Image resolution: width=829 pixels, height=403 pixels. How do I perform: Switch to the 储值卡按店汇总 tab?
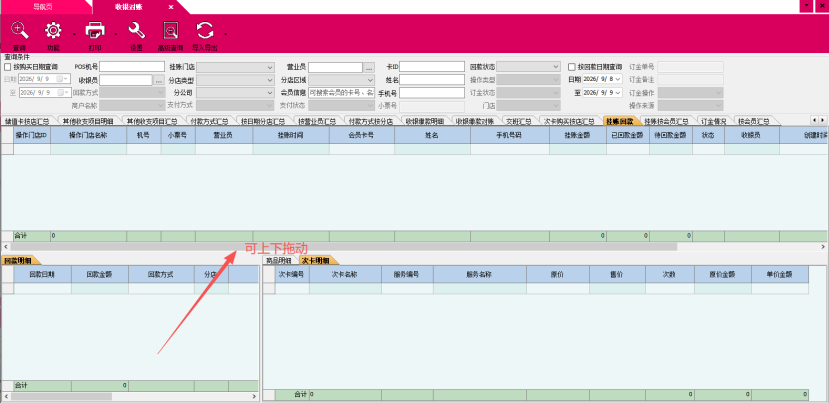27,121
